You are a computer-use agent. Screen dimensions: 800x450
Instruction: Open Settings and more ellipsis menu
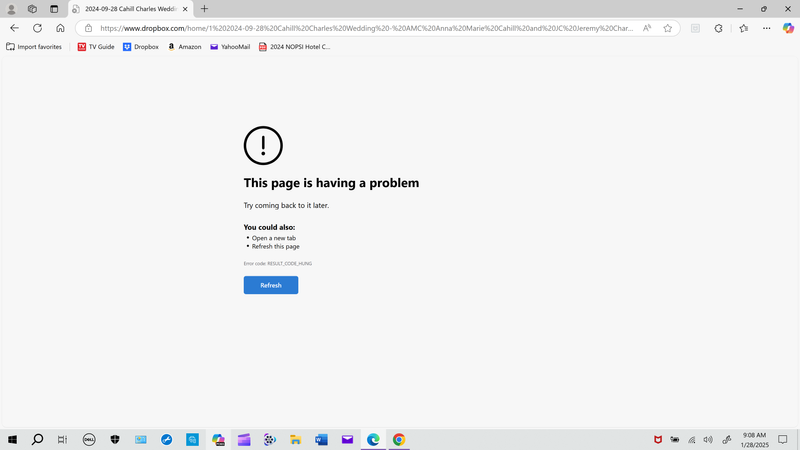766,28
